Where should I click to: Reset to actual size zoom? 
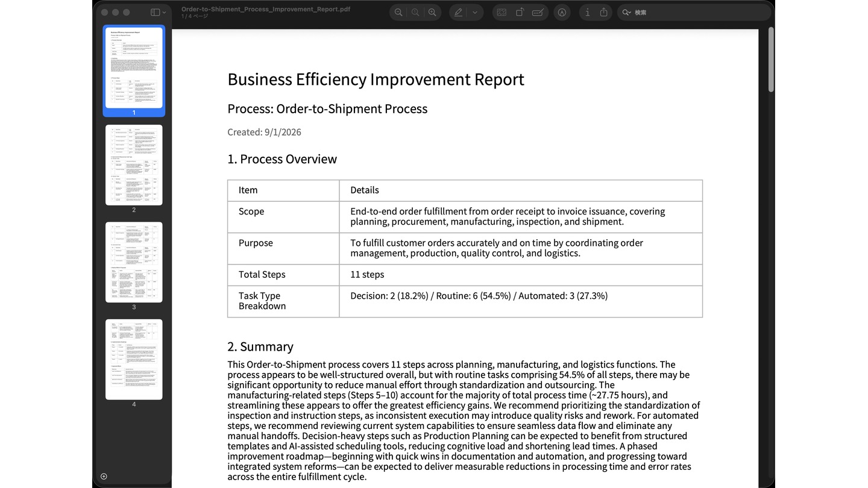coord(415,12)
